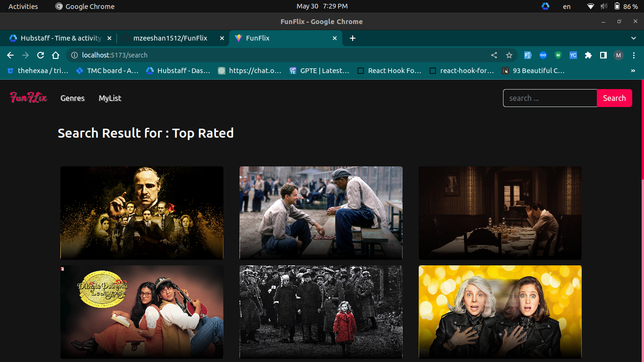Open the black-and-white red coat girl thumbnail
Screen dimensions: 644x362
pyautogui.click(x=321, y=312)
